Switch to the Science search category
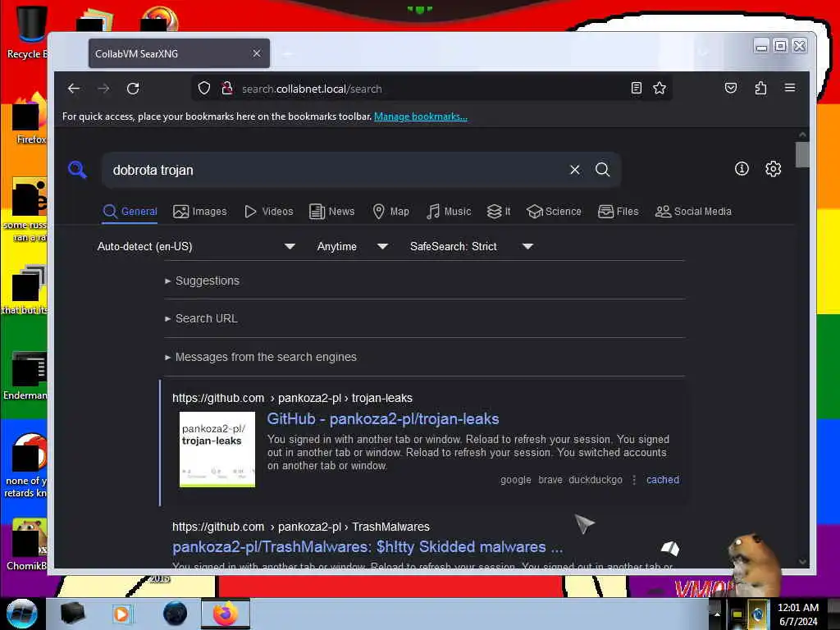 [x=554, y=212]
